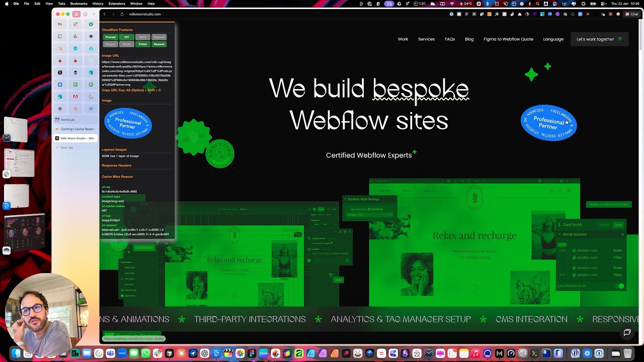
Task: Open the History menu
Action: coord(98,4)
